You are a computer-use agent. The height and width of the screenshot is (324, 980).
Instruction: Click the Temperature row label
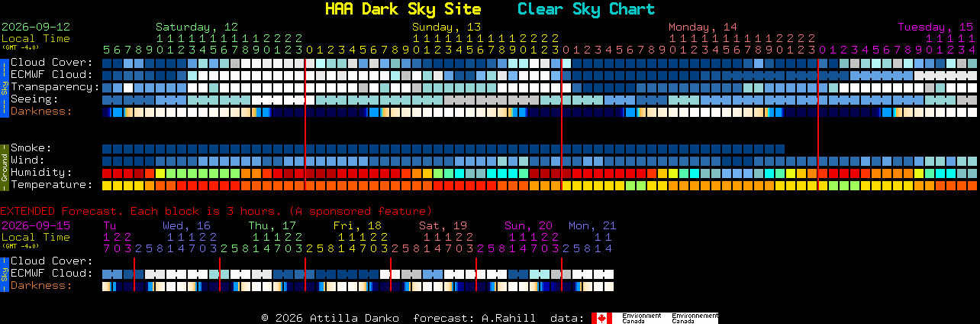(x=51, y=185)
